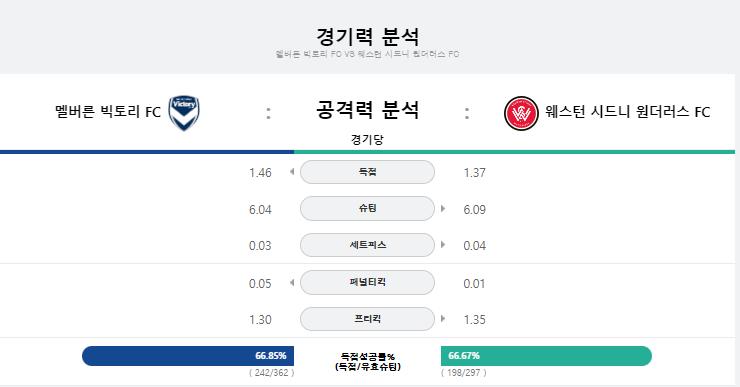Click the Melbourne Victory FC crest logo
The image size is (740, 387).
(x=184, y=113)
